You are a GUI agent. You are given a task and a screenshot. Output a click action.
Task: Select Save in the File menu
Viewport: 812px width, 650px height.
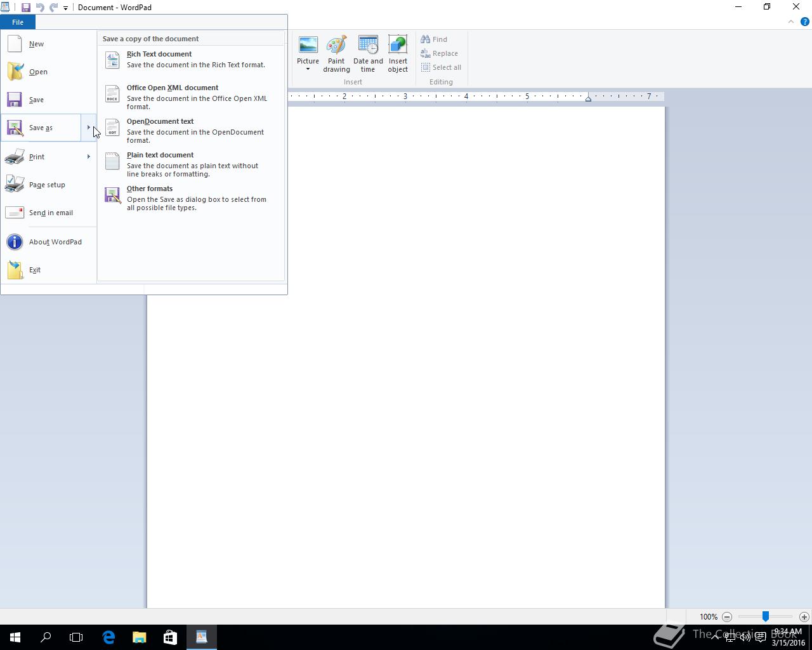(x=49, y=100)
